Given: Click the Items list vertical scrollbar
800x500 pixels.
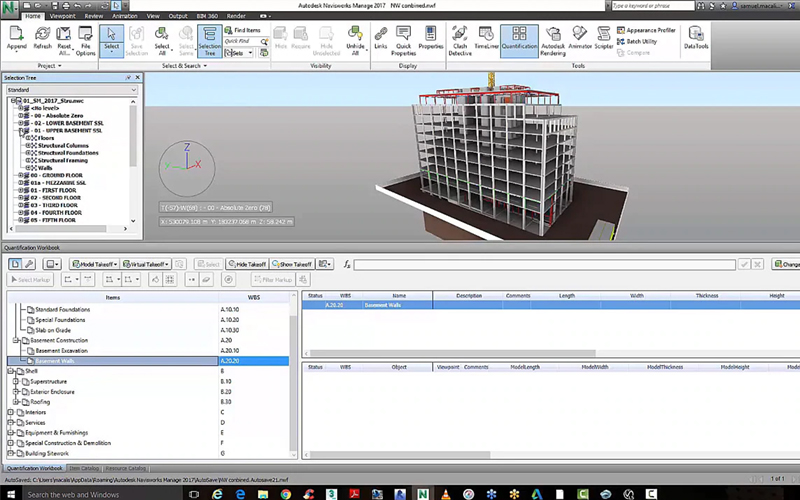Looking at the screenshot, I should pyautogui.click(x=293, y=375).
